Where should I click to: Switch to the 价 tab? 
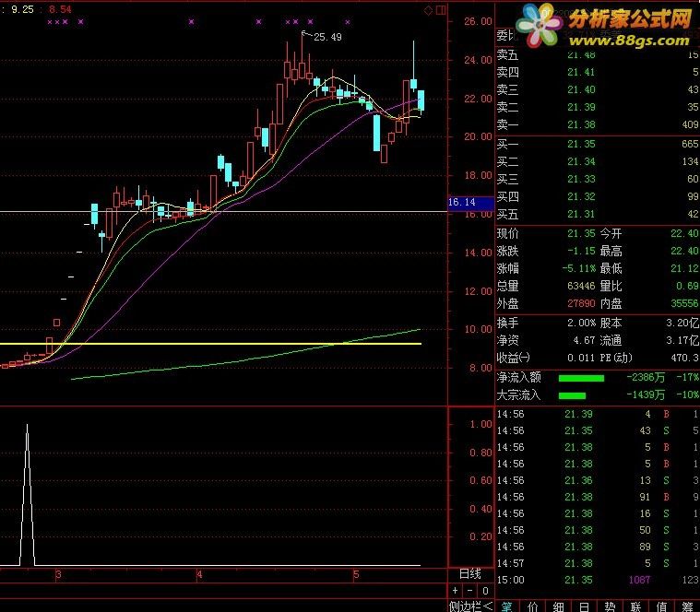532,606
